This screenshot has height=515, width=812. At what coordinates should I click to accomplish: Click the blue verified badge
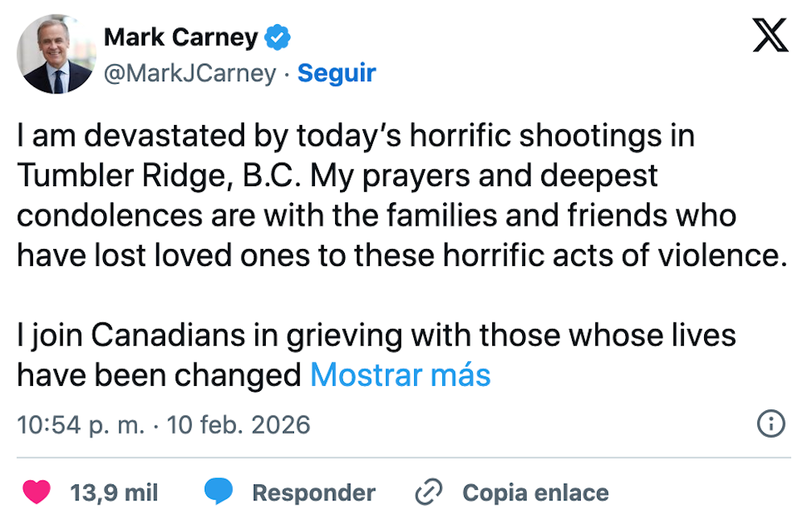278,37
